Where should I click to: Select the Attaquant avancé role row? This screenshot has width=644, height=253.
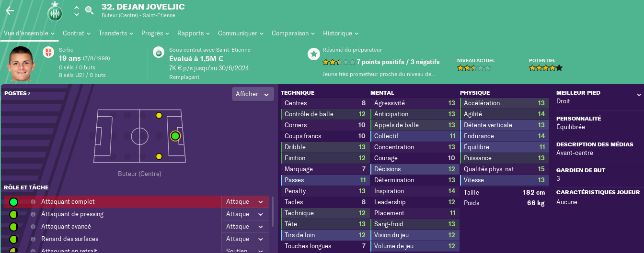point(137,227)
